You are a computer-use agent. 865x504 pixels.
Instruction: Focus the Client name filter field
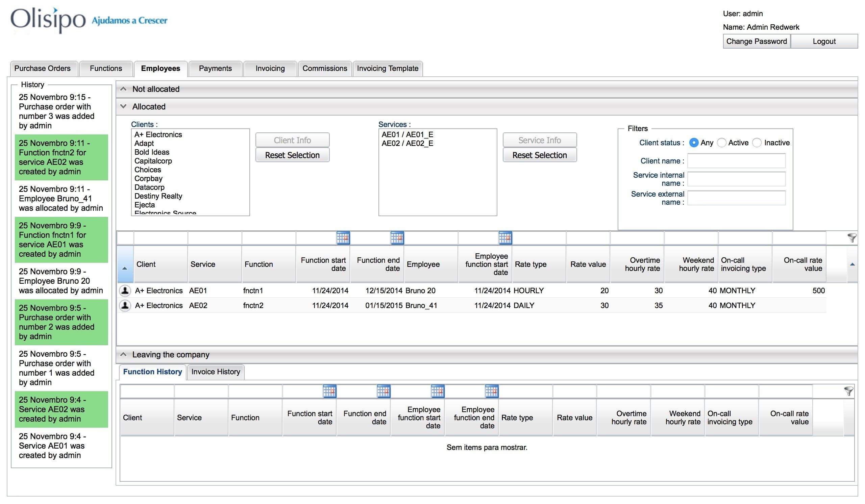(x=736, y=161)
